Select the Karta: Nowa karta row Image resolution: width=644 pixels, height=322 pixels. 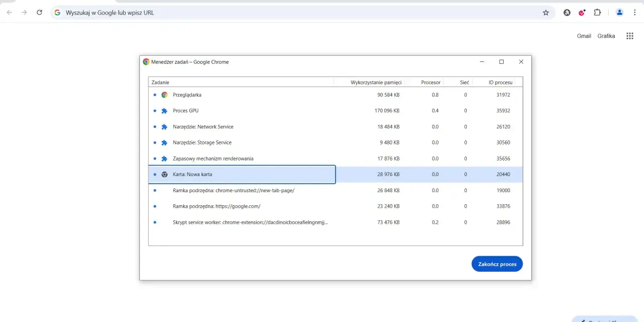point(336,175)
